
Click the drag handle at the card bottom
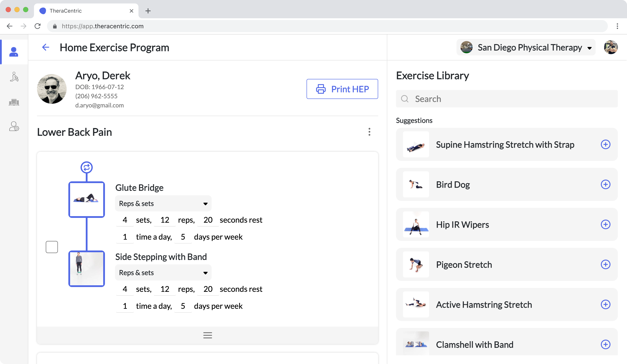coord(207,335)
